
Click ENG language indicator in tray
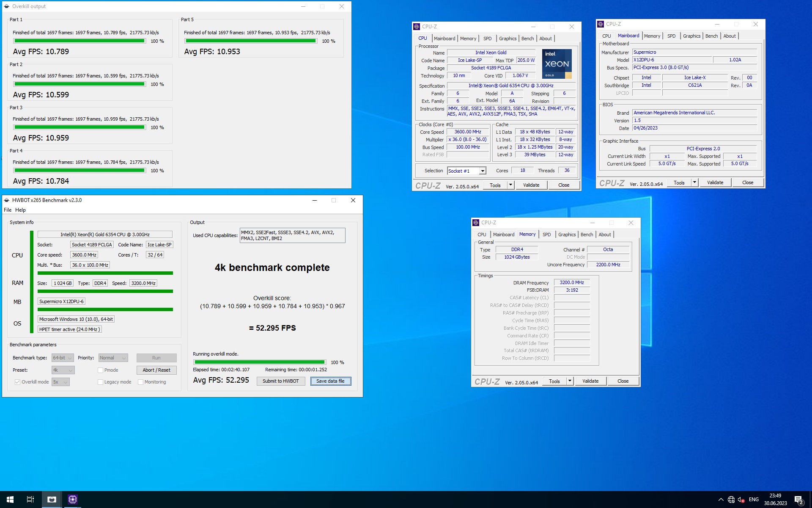(754, 500)
